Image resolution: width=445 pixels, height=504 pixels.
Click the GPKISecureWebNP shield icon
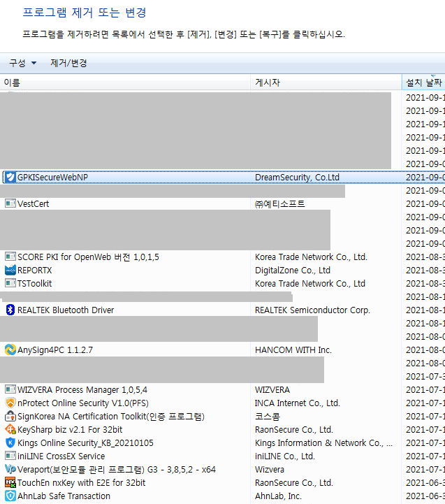pyautogui.click(x=10, y=177)
